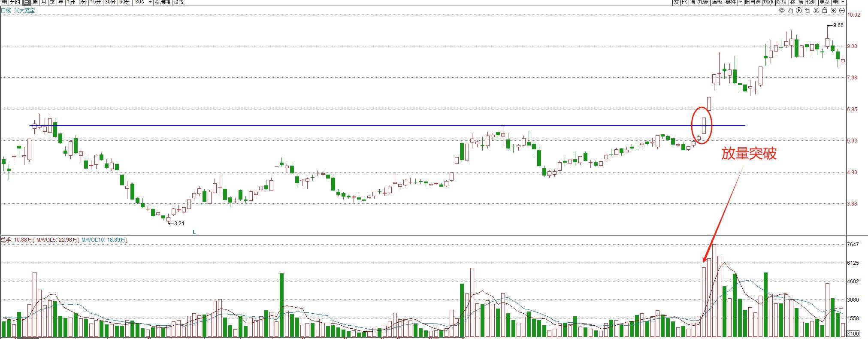The image size is (868, 339).
Task: Open the 设置 settings button
Action: [x=179, y=2]
